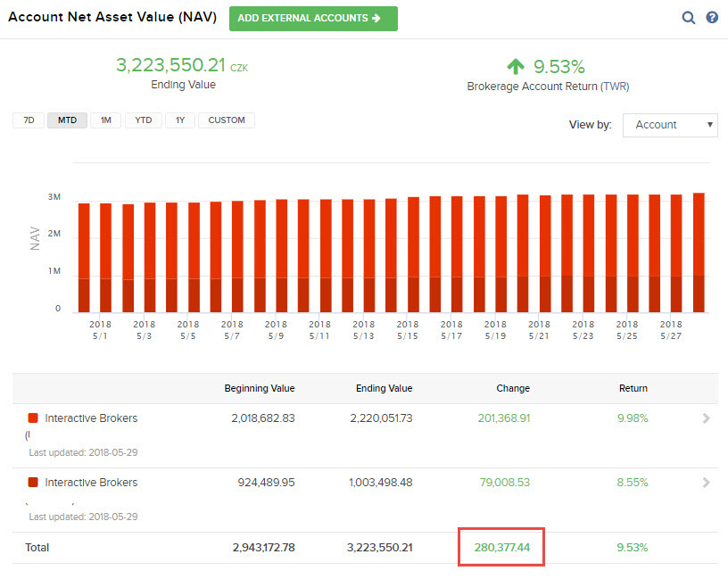
Task: Click the Total change value 280,377.44
Action: click(x=500, y=547)
